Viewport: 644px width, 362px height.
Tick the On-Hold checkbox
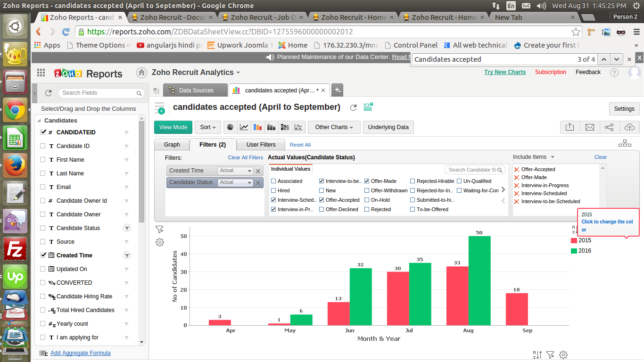click(367, 200)
